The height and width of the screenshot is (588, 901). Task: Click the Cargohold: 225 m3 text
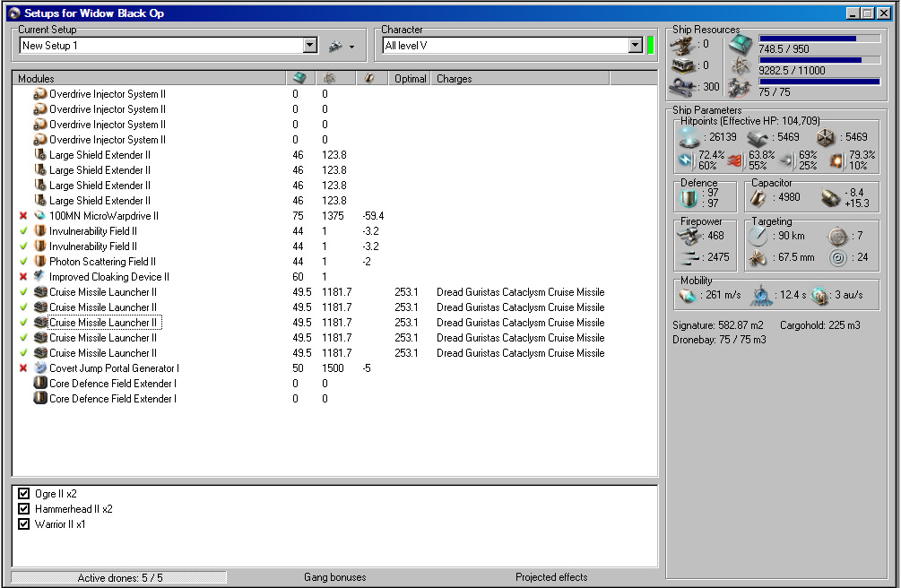click(820, 325)
